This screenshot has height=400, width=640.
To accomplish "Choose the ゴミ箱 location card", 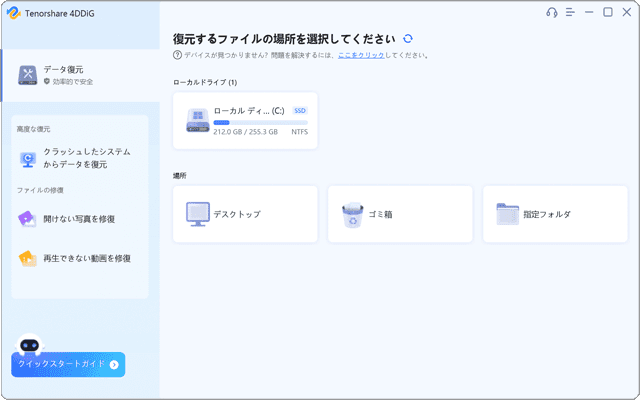I will pos(400,214).
